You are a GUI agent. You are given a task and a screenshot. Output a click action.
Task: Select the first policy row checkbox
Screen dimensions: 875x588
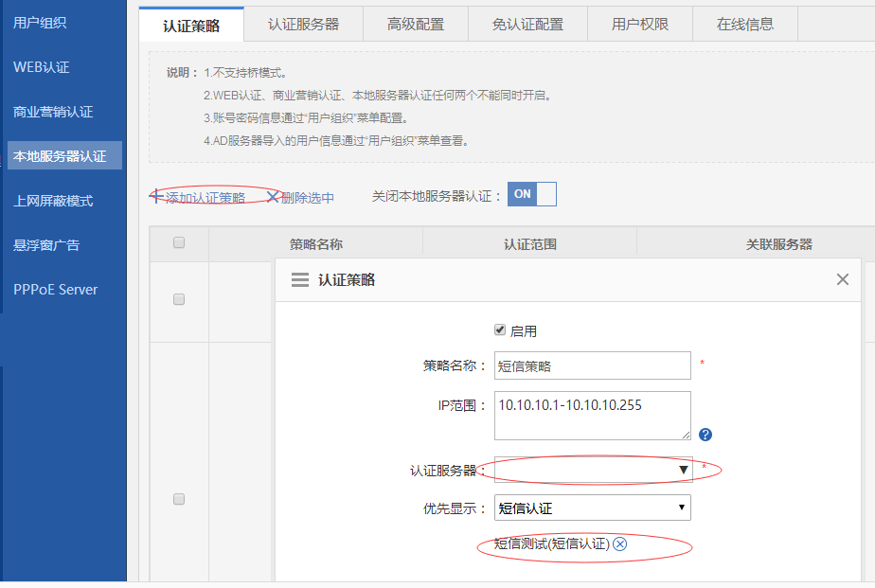point(179,299)
